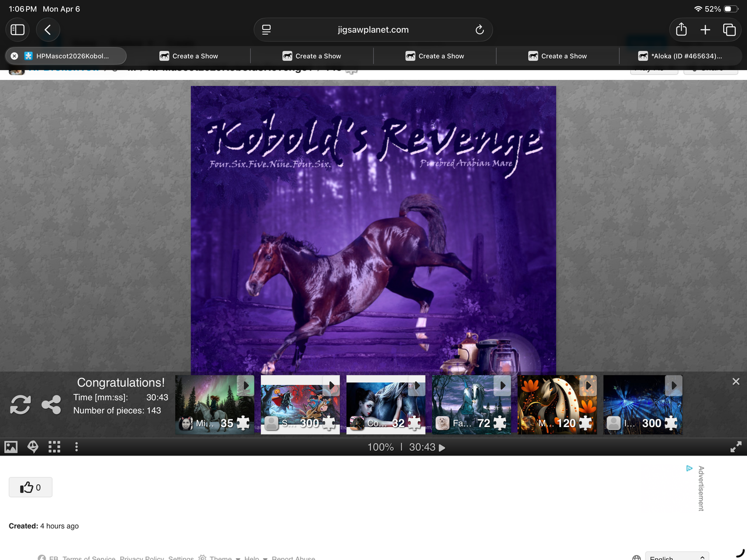The image size is (747, 560).
Task: Select the Created: 4 hours ago text
Action: tap(44, 526)
